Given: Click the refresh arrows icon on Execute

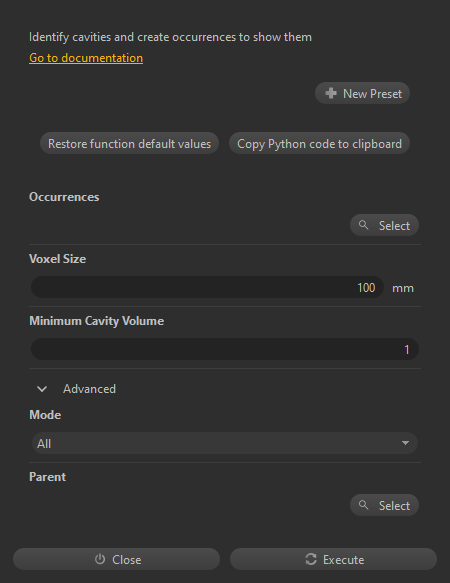Looking at the screenshot, I should pyautogui.click(x=311, y=559).
